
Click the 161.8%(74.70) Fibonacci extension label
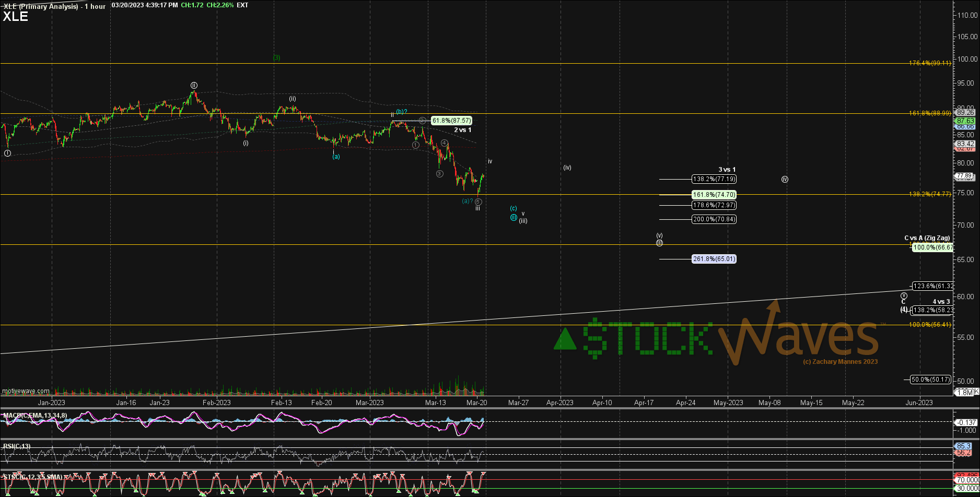point(714,194)
